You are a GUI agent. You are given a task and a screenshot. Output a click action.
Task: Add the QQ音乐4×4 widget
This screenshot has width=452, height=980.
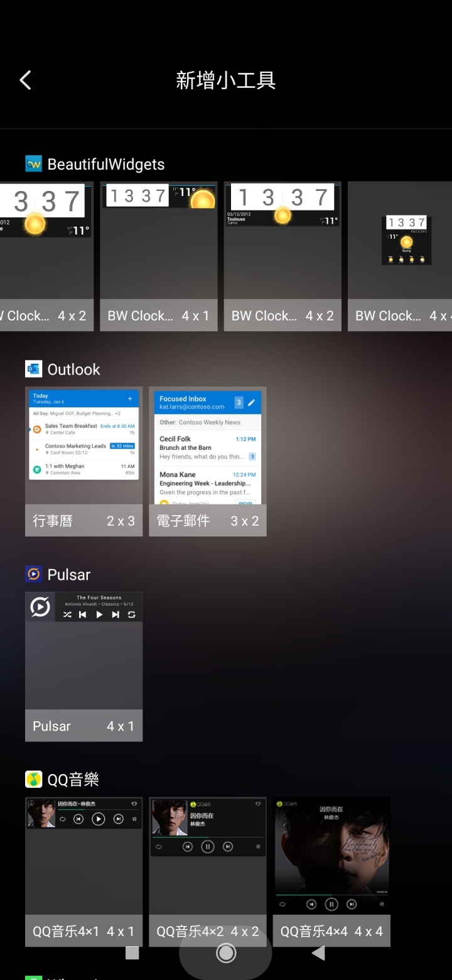point(331,872)
